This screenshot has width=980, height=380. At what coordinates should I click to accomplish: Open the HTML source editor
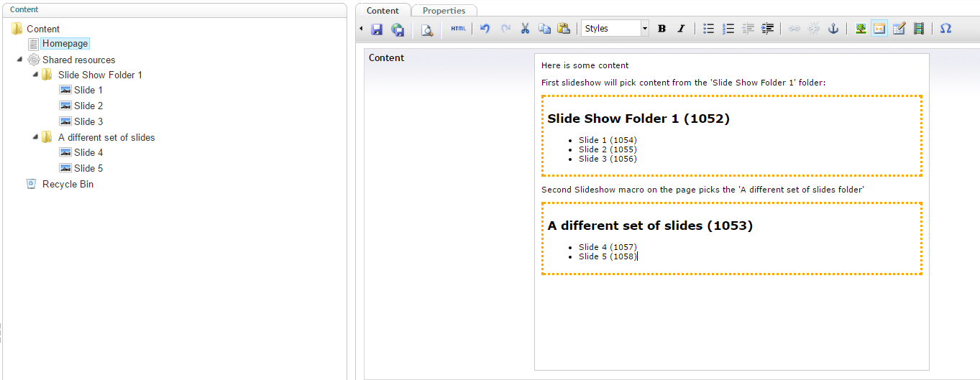pos(458,29)
